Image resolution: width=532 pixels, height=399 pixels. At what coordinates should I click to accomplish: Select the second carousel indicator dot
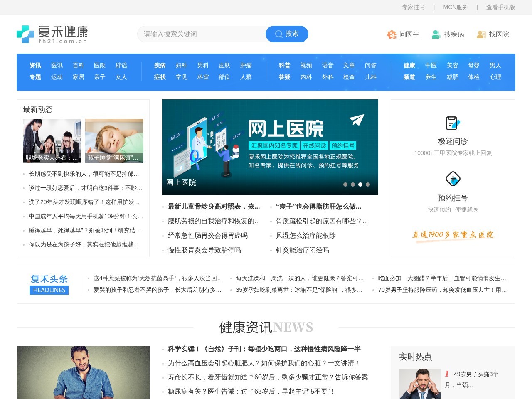(x=353, y=184)
